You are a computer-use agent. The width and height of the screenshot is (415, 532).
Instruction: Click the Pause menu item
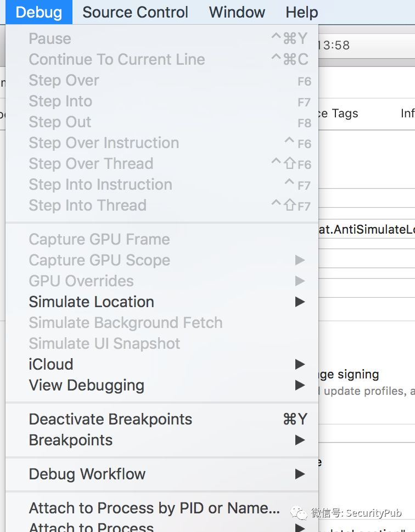click(x=50, y=38)
